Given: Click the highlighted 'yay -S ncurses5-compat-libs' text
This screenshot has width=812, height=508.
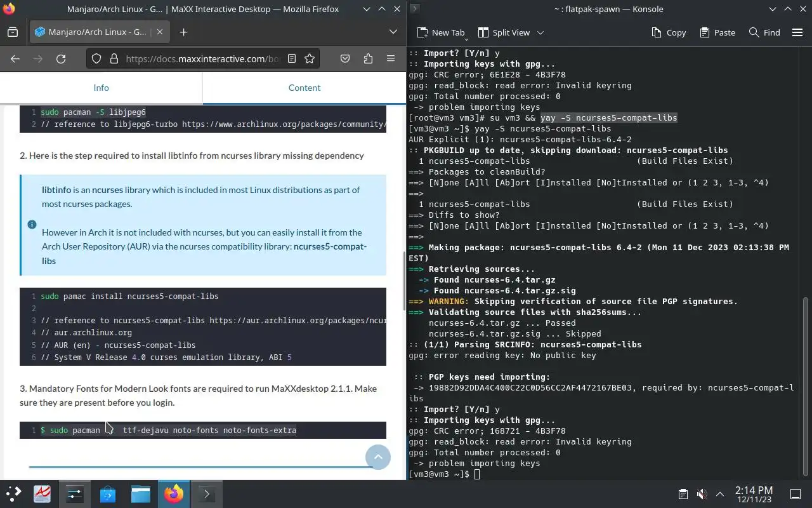Looking at the screenshot, I should click(x=609, y=118).
